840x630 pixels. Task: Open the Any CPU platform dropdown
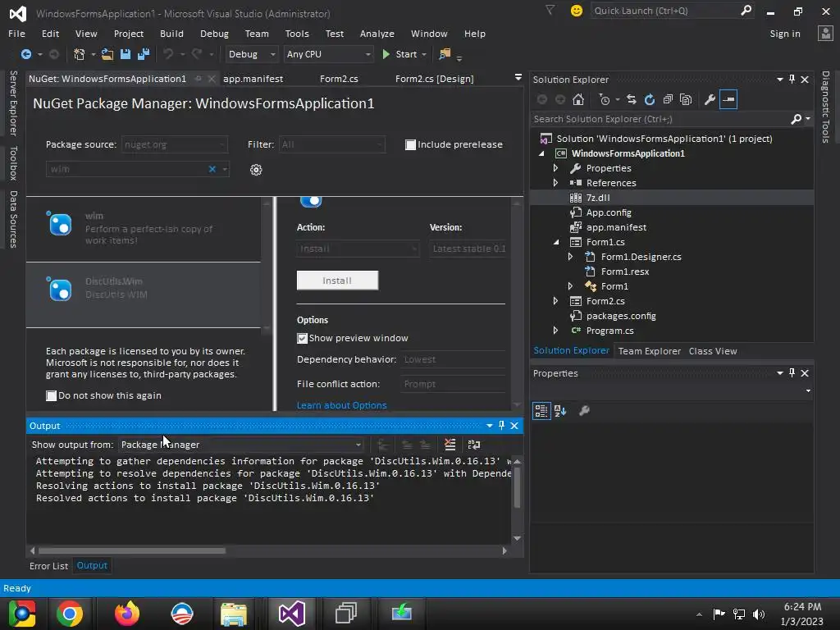pyautogui.click(x=368, y=55)
